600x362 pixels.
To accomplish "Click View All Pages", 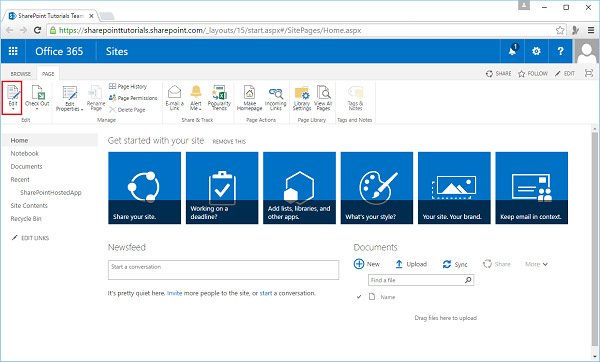I will point(323,98).
